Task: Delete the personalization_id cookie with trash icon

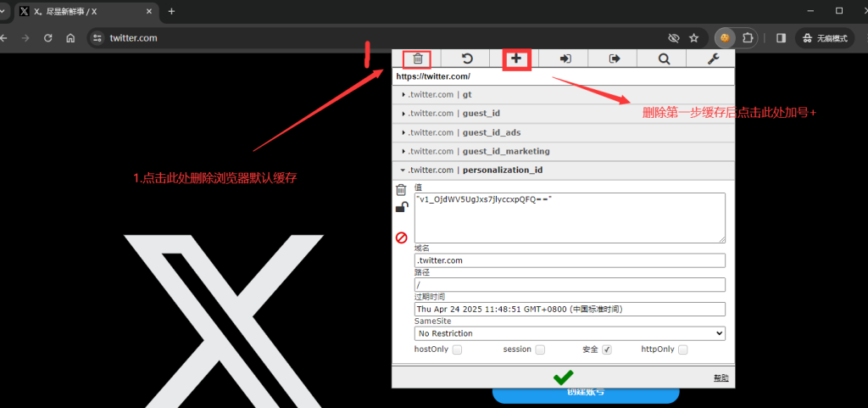Action: coord(401,190)
